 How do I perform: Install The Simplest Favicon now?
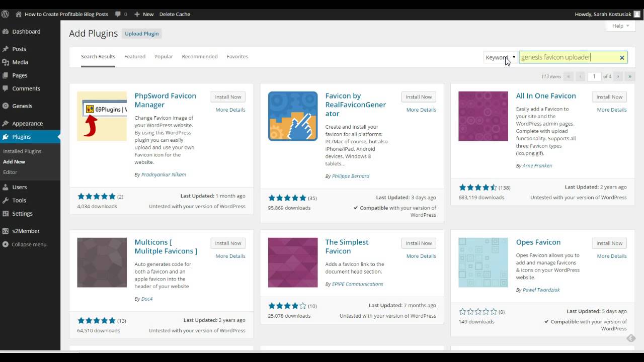[x=419, y=243]
